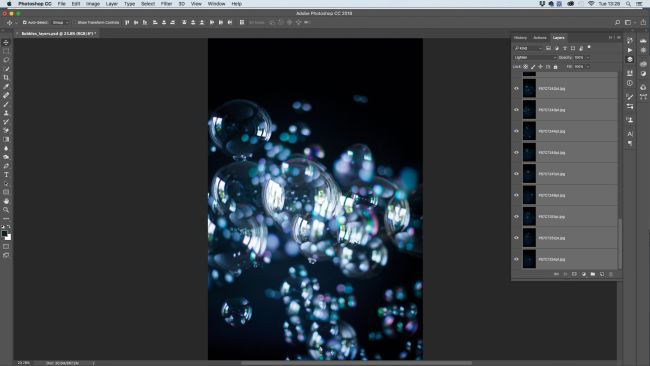Open the Lighten blend mode dropdown
This screenshot has height=366, width=650.
535,57
